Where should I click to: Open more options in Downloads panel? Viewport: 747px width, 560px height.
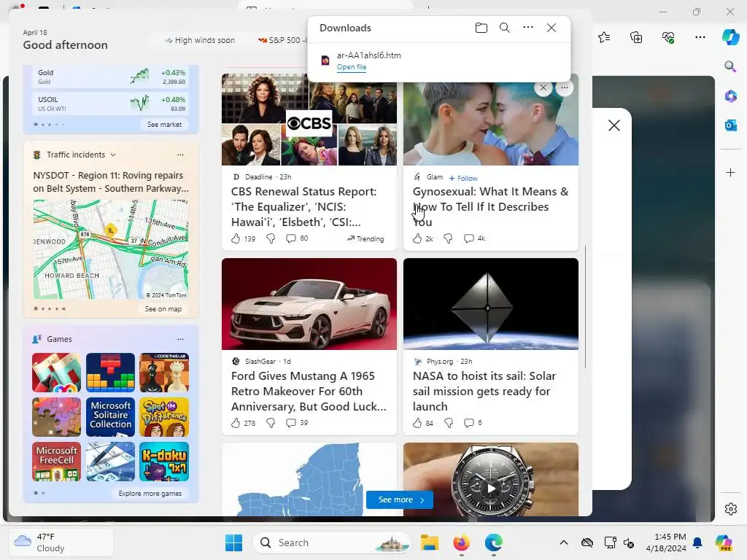[528, 27]
